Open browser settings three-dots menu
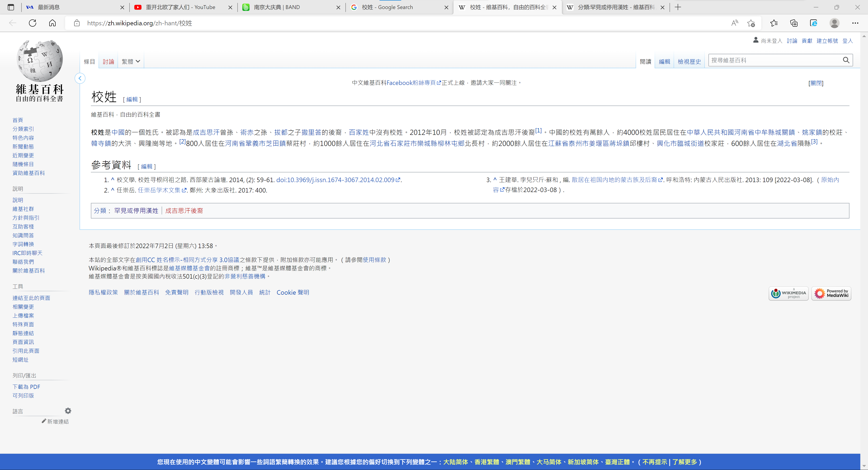The image size is (868, 470). (x=855, y=23)
